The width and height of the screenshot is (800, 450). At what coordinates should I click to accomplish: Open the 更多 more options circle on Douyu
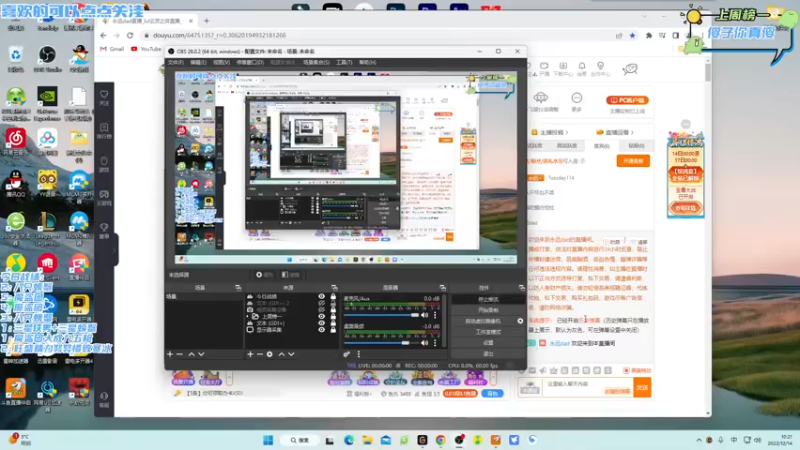(x=577, y=98)
